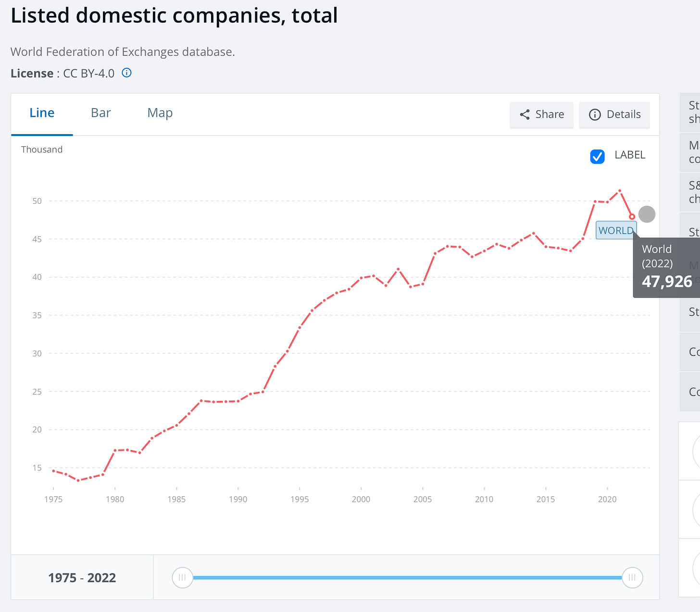Click the circled-i Details icon

(x=595, y=114)
